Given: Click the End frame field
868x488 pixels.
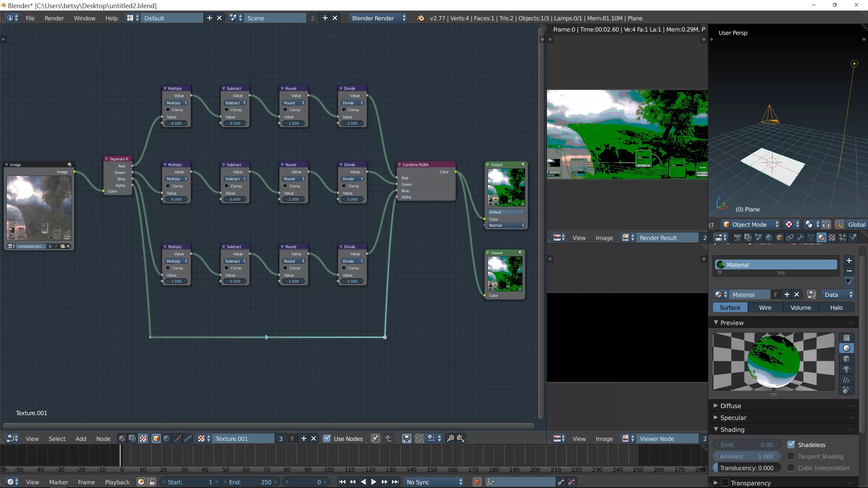Looking at the screenshot, I should [250, 482].
